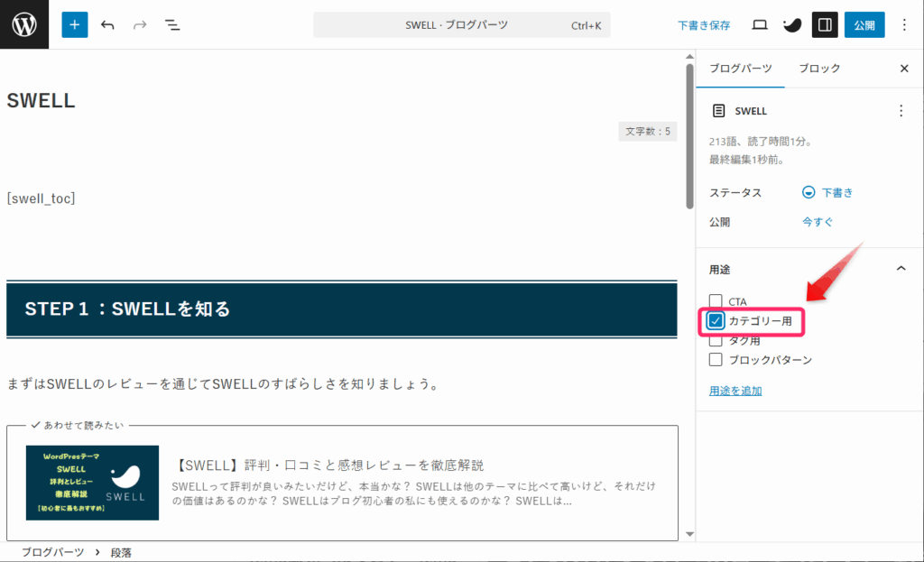Check the タグ用 checkbox
Image resolution: width=924 pixels, height=562 pixels.
(716, 340)
